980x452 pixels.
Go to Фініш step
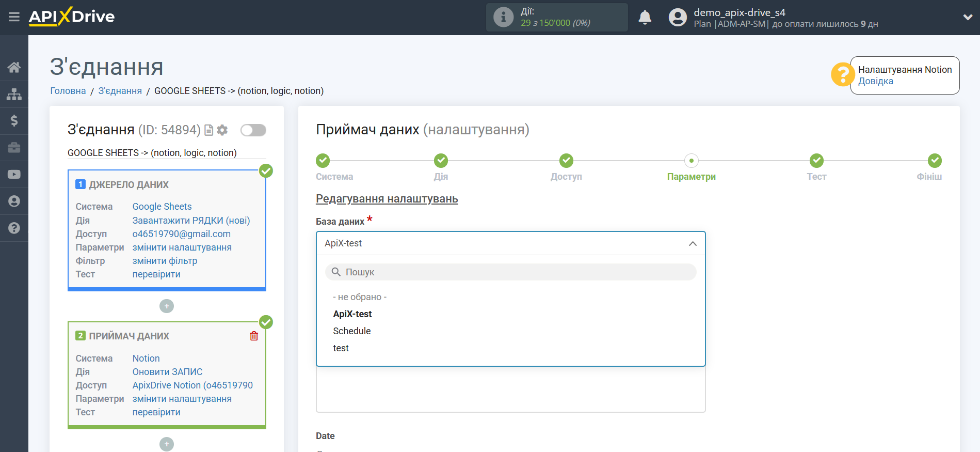[x=935, y=161]
